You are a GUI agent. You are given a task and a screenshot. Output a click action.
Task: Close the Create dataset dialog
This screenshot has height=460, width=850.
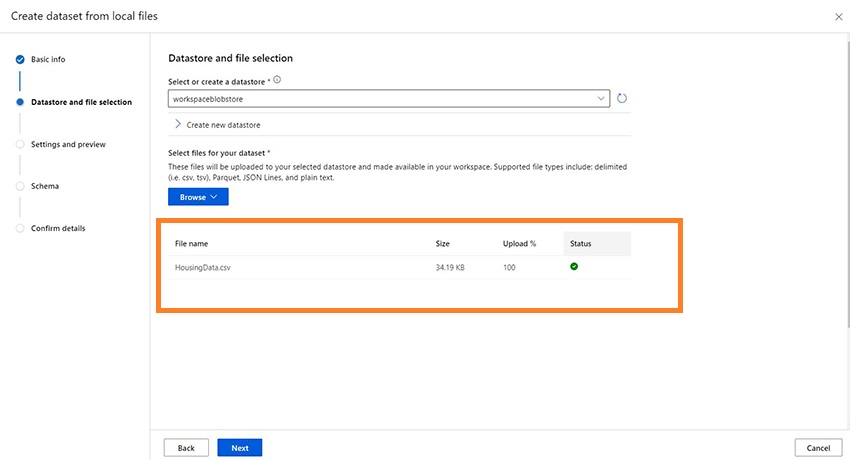(x=838, y=17)
